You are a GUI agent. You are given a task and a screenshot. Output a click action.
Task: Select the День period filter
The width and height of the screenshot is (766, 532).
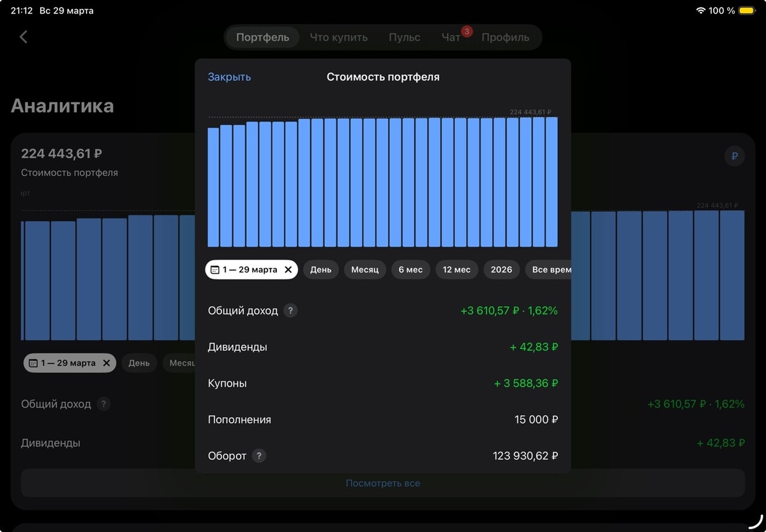click(320, 269)
